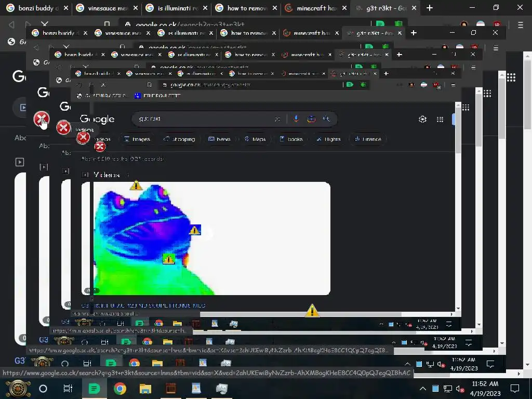Open Google quick settings gear in innermost window

tap(422, 119)
